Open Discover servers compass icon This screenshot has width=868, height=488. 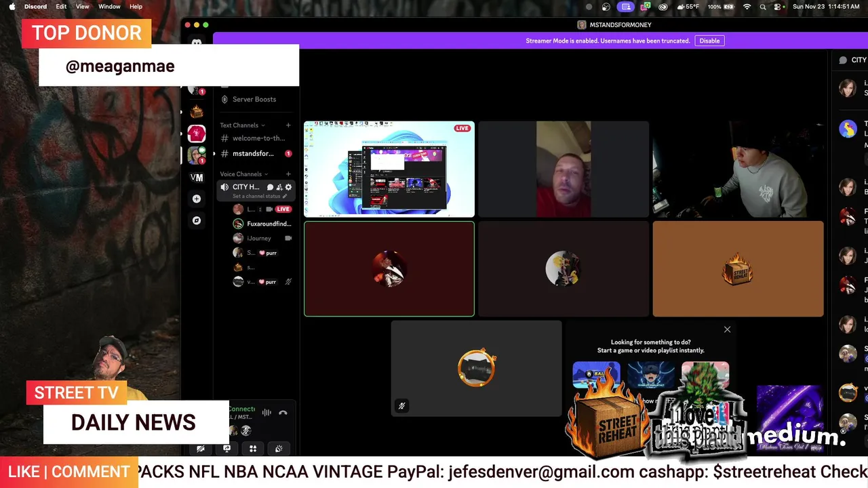(x=197, y=221)
